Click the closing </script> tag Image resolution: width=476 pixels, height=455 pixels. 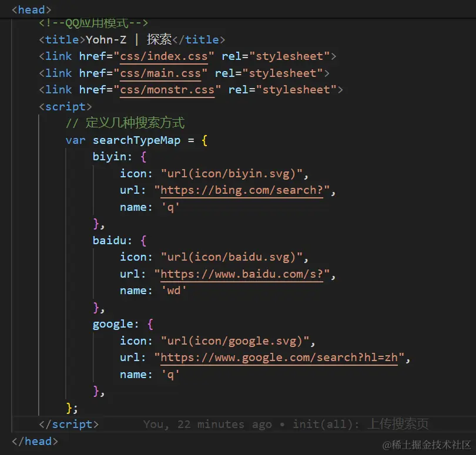click(x=69, y=424)
